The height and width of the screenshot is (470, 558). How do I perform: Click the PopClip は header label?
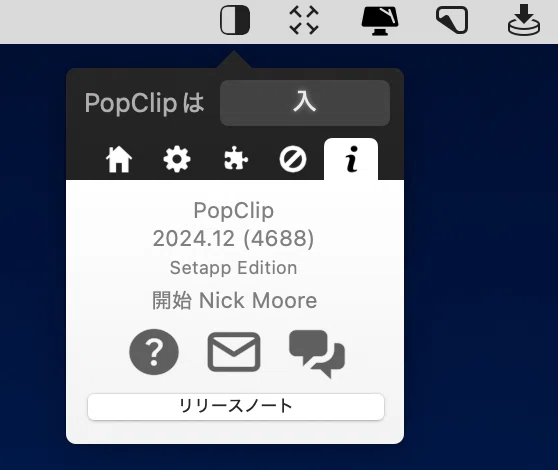coord(144,103)
